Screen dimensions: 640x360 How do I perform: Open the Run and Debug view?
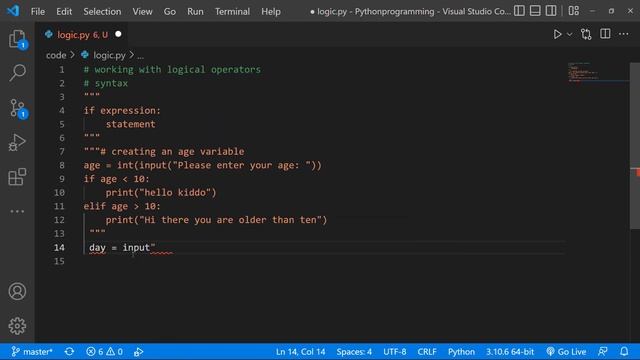(x=17, y=142)
